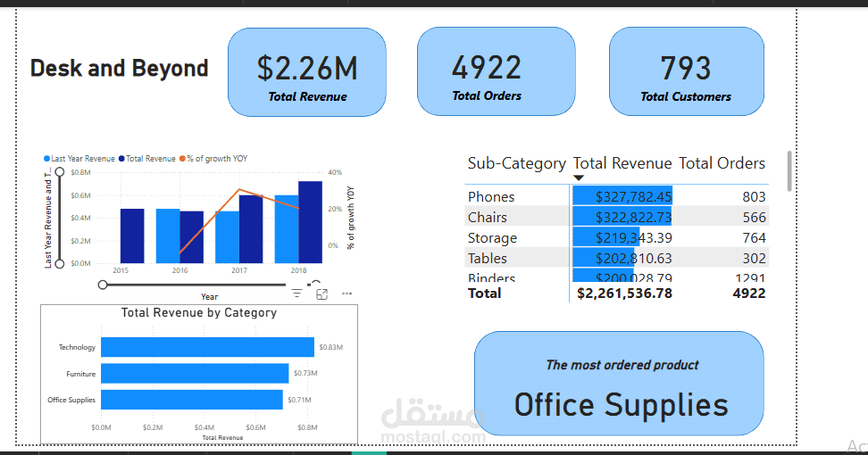This screenshot has width=868, height=455.
Task: Click the Technology bar in category chart
Action: pyautogui.click(x=207, y=347)
